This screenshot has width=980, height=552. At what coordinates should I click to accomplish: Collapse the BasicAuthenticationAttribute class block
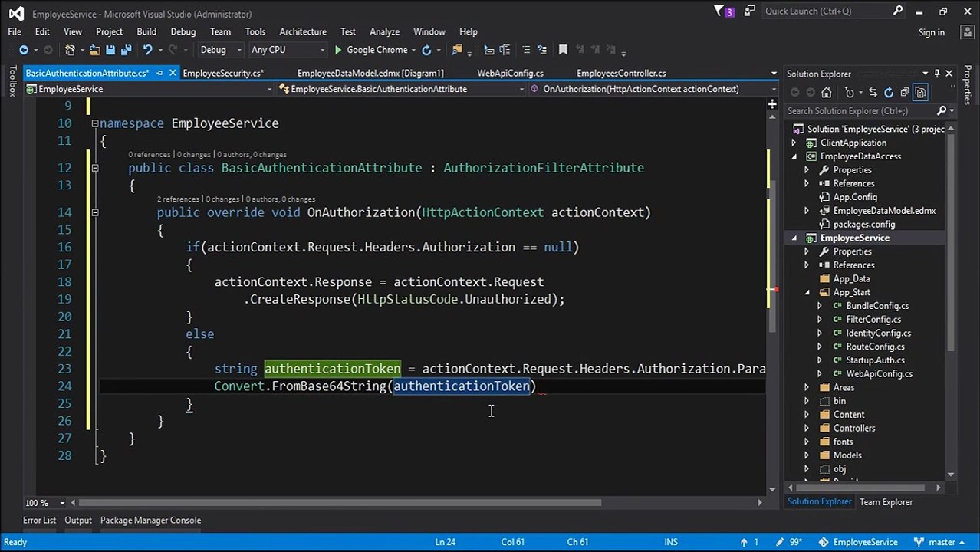(x=95, y=168)
